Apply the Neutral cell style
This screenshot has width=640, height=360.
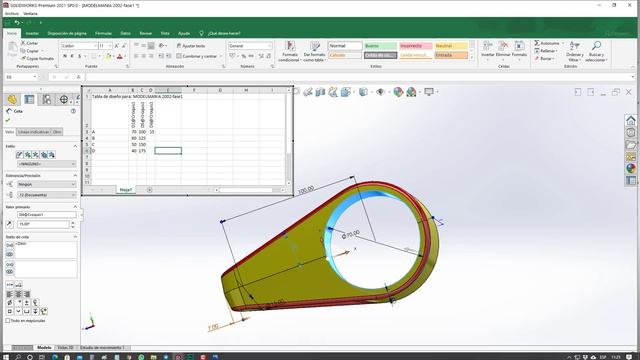click(x=451, y=46)
